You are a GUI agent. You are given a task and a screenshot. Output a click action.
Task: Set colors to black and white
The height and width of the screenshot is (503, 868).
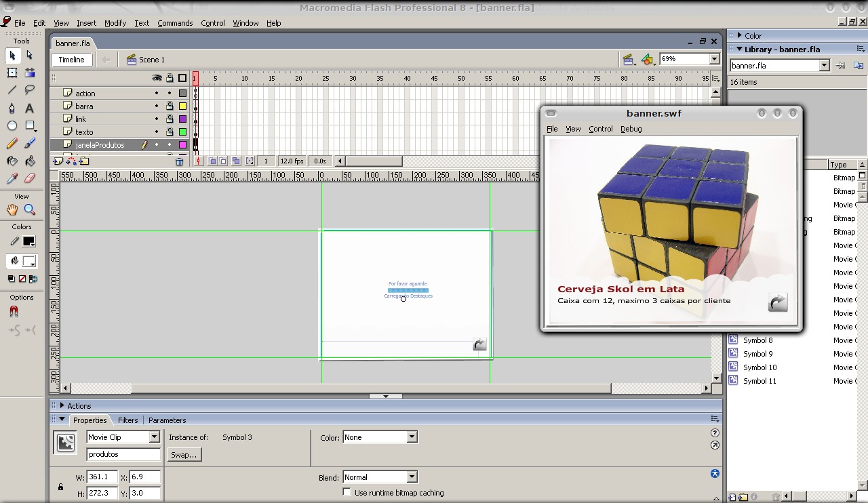point(12,279)
